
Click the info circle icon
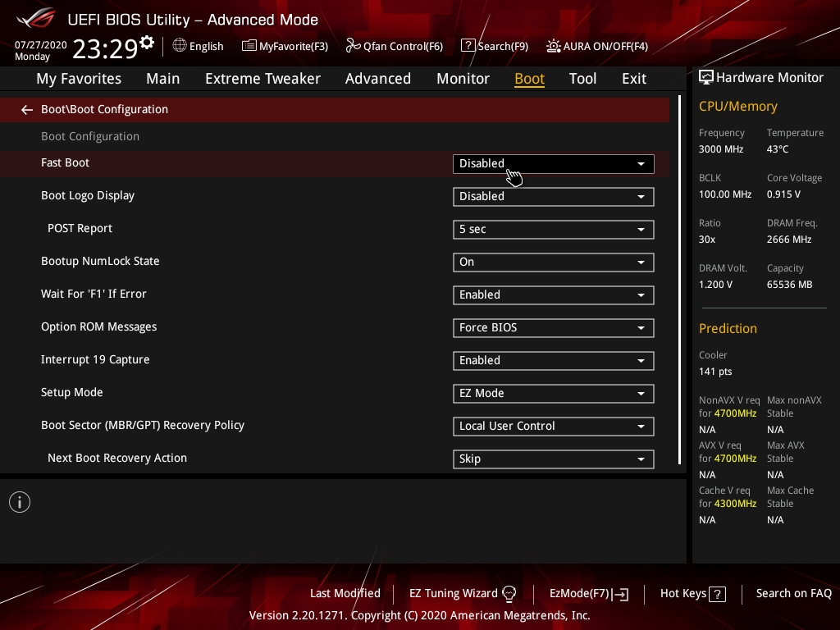pyautogui.click(x=20, y=502)
